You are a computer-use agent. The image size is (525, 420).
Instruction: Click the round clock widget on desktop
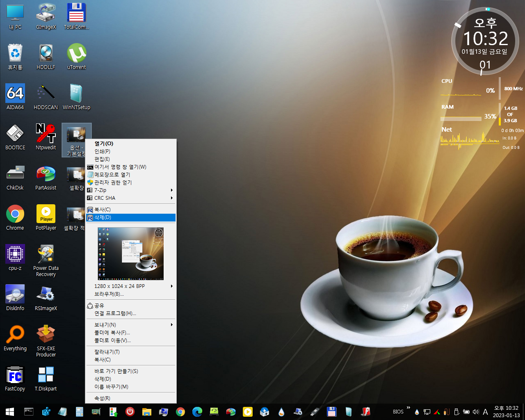click(x=485, y=41)
